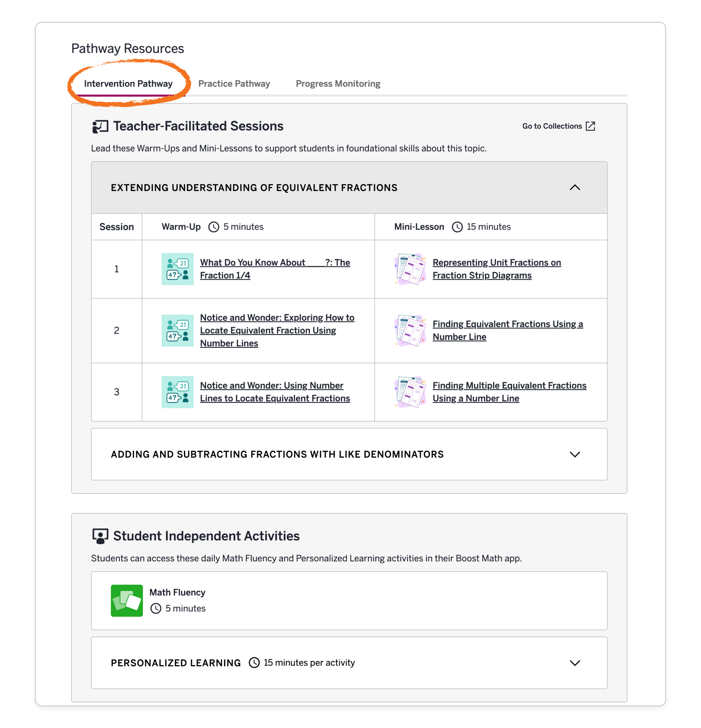
Task: Click session number 2 cell
Action: point(116,331)
